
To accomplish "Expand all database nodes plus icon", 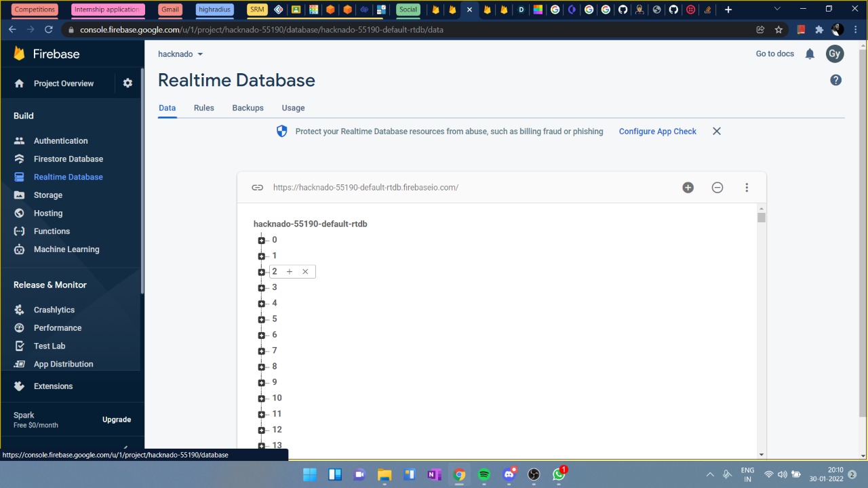I will coord(688,188).
